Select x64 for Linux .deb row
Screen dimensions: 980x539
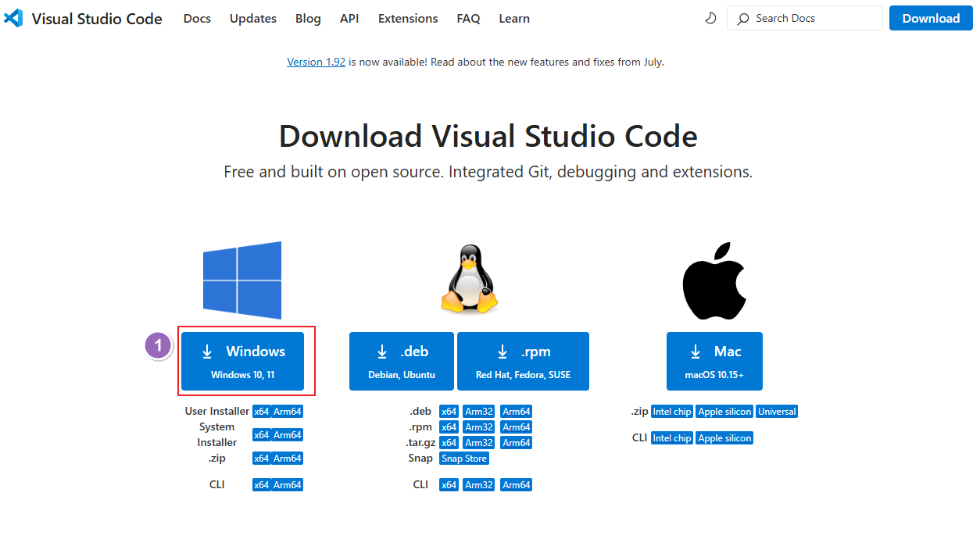(x=449, y=412)
